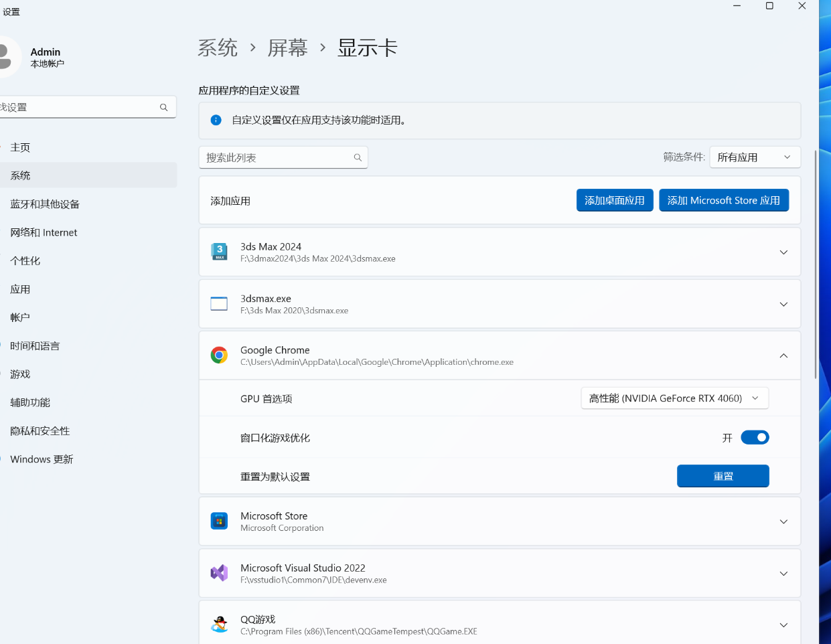Screen dimensions: 831x644
Task: Click 添加桌面应用 button
Action: [615, 200]
